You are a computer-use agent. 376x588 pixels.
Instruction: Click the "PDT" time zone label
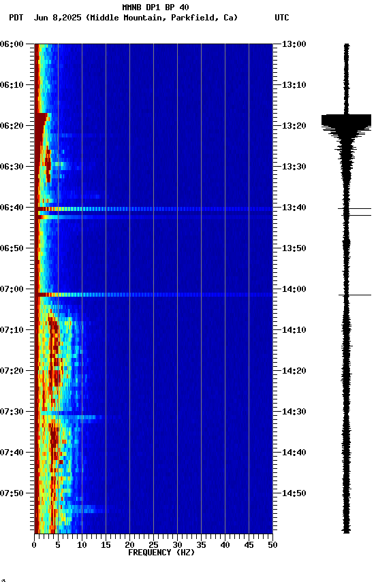16,18
